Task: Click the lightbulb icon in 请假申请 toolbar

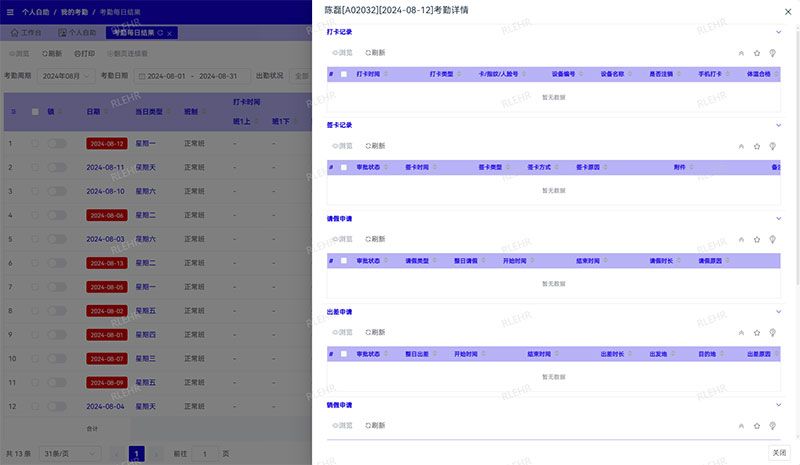Action: pyautogui.click(x=772, y=239)
